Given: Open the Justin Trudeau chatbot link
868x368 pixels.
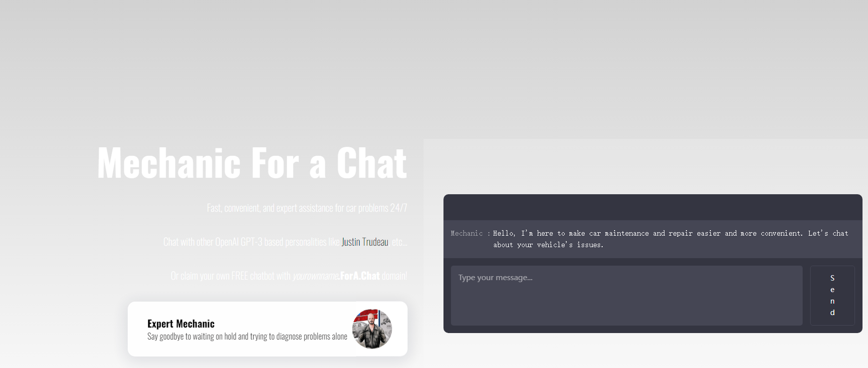Looking at the screenshot, I should (x=365, y=242).
